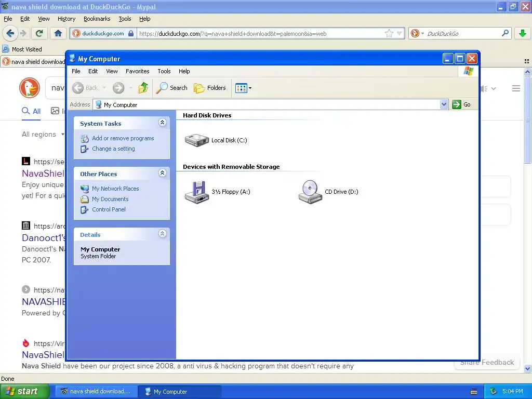
Task: Click the 5:04 PM taskbar clock
Action: (512, 392)
